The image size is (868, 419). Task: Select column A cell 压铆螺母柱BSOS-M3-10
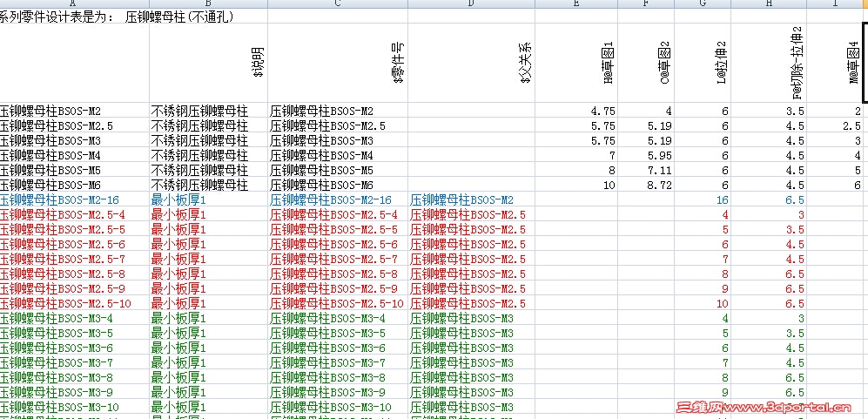(74, 408)
